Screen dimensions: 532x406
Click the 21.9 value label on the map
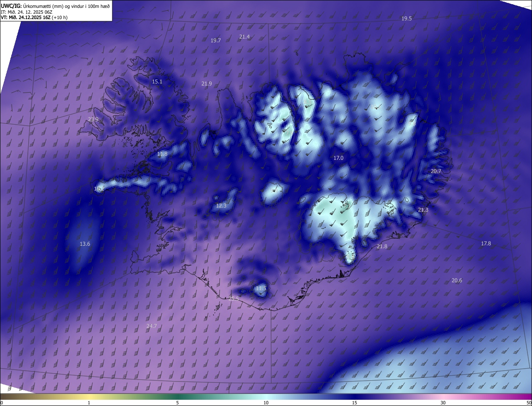[x=207, y=84]
